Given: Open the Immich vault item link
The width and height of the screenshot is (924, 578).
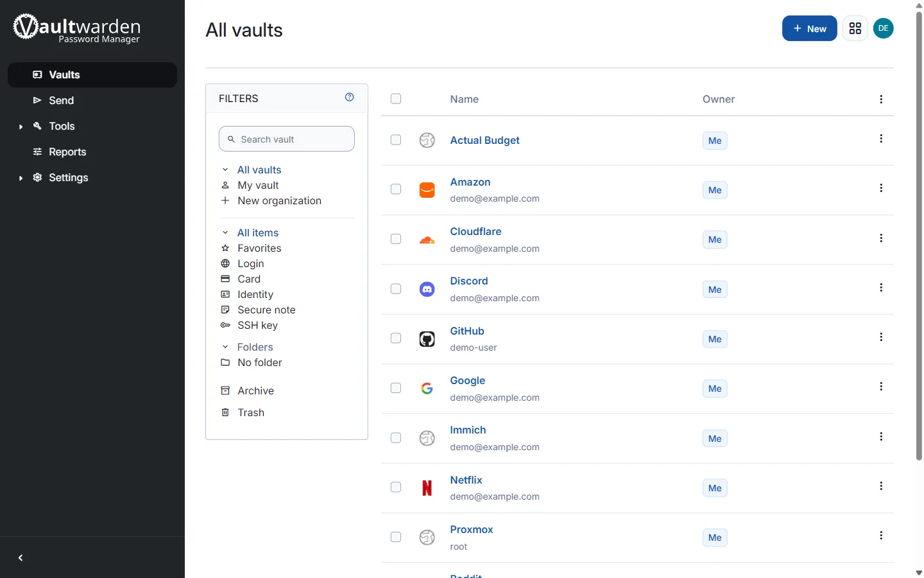Looking at the screenshot, I should point(468,430).
